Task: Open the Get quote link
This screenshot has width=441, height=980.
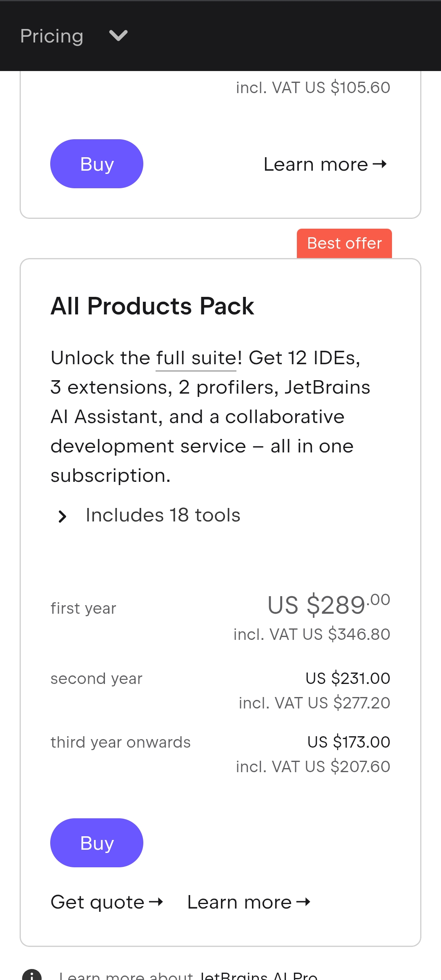Action: click(x=98, y=902)
